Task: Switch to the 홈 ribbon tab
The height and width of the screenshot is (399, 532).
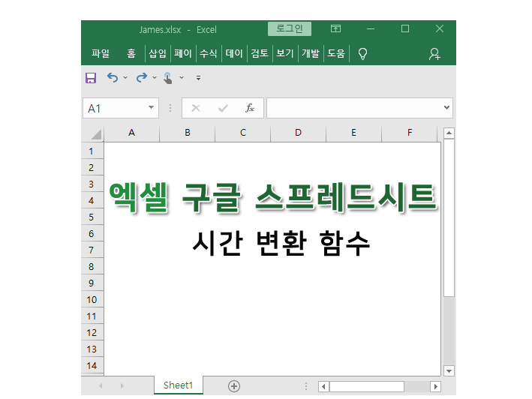Action: 131,53
